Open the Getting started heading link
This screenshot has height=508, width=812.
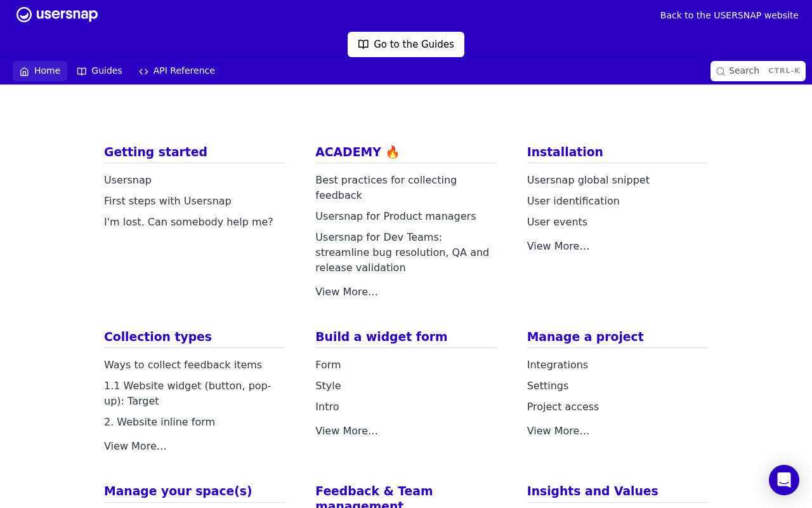tap(155, 152)
